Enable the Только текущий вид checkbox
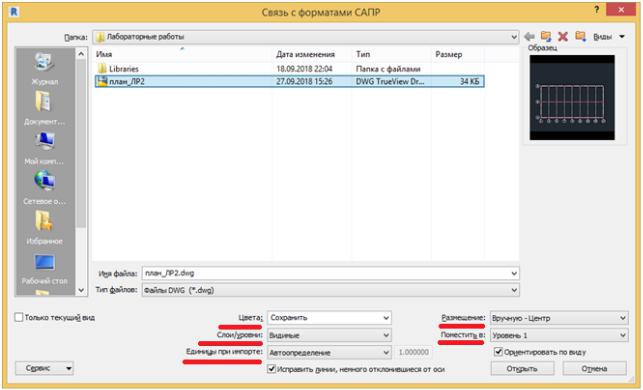 tap(19, 317)
